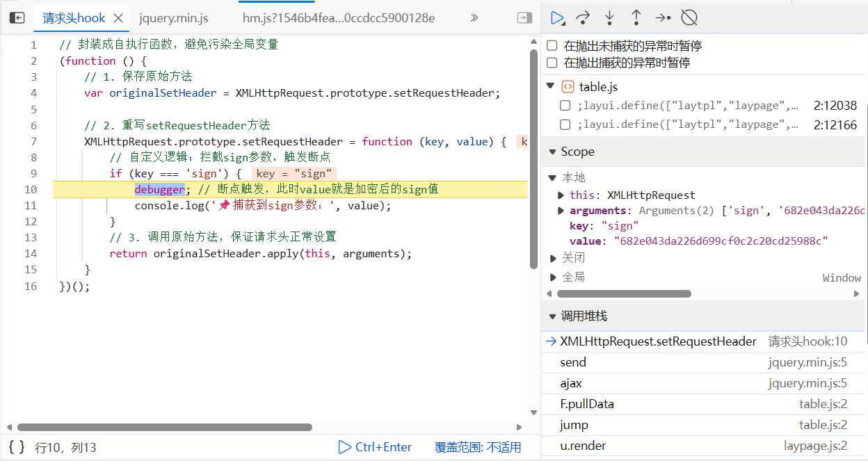Enable pause on uncaught exceptions checkbox
Viewport: 868px width, 461px height.
click(552, 46)
